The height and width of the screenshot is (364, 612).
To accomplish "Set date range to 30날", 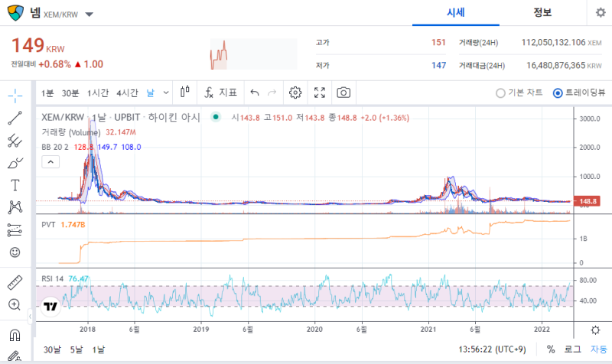I will coord(52,349).
